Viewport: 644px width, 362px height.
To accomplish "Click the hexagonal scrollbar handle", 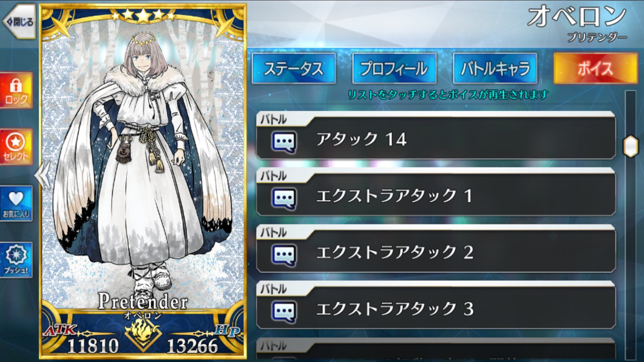I will click(x=630, y=146).
